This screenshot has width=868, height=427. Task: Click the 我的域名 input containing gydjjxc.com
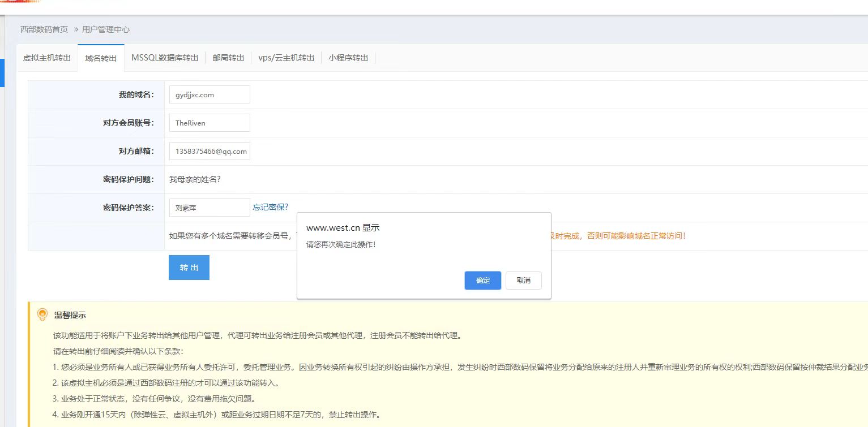[x=209, y=94]
